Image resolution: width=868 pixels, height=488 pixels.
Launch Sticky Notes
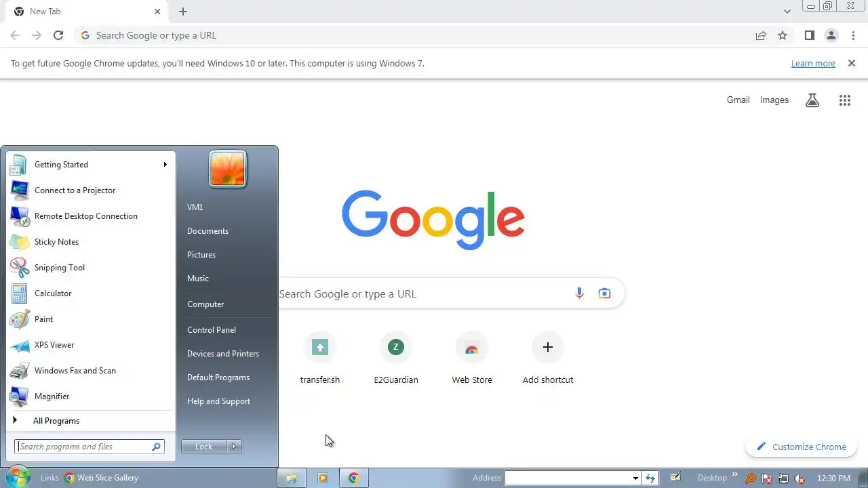(x=90, y=242)
